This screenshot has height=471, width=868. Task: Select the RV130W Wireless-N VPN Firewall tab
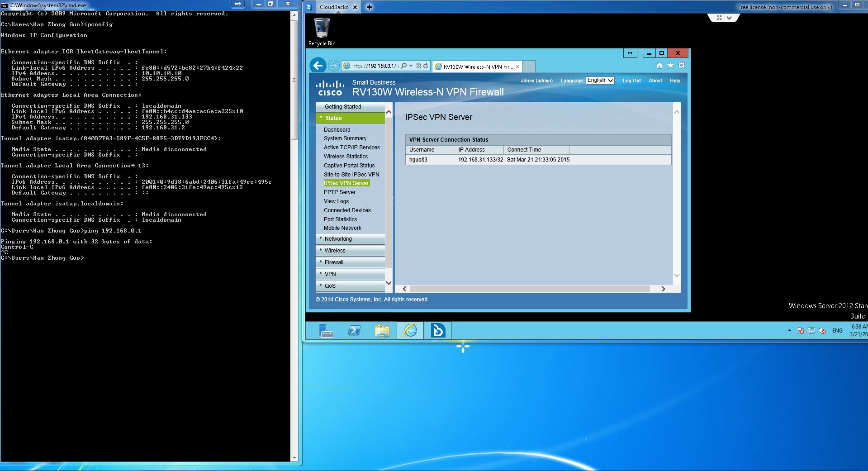coord(477,67)
